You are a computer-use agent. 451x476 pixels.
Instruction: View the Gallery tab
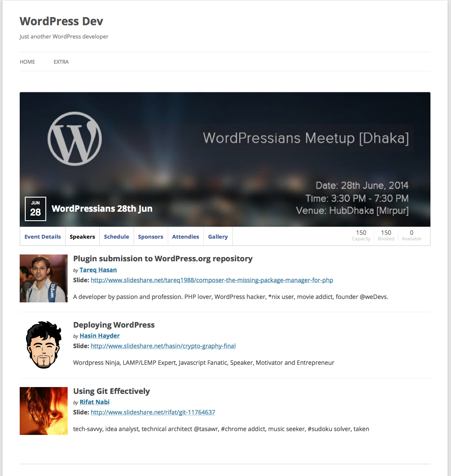pyautogui.click(x=218, y=237)
